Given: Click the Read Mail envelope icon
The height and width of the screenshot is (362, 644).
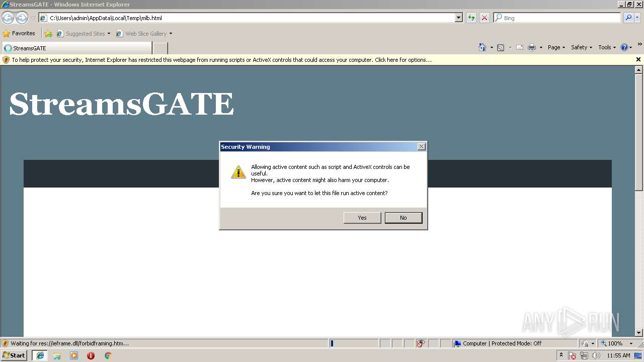Looking at the screenshot, I should click(520, 47).
